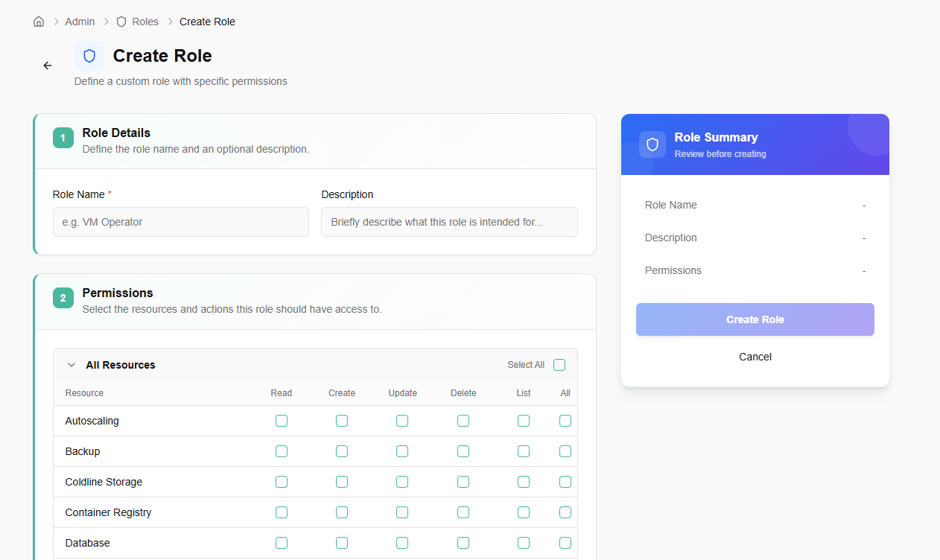Tick the All checkbox for Database
This screenshot has width=940, height=560.
pyautogui.click(x=565, y=543)
